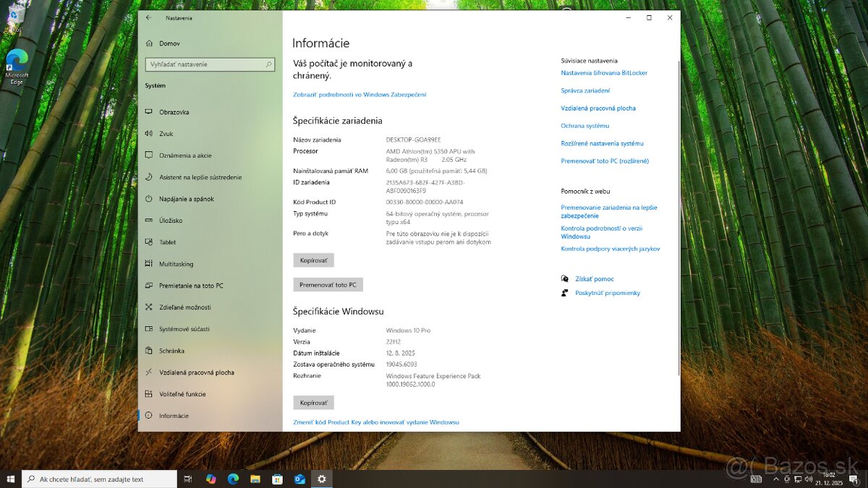Open Schránka clipboard settings
This screenshot has width=868, height=488.
[x=171, y=351]
